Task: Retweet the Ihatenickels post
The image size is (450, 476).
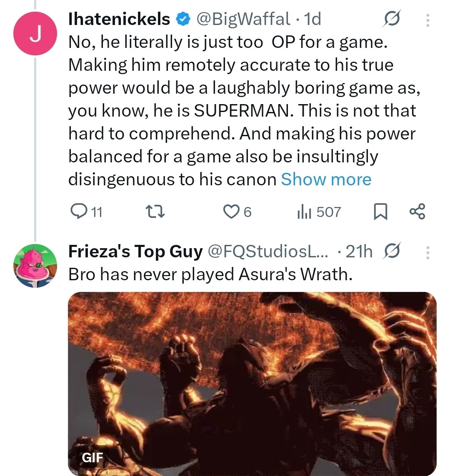Action: click(x=157, y=212)
